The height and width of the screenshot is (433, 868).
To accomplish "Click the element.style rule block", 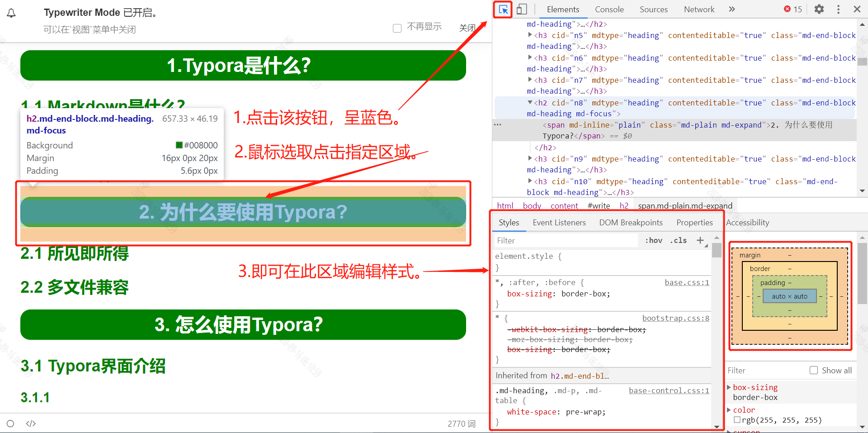I will click(x=601, y=262).
